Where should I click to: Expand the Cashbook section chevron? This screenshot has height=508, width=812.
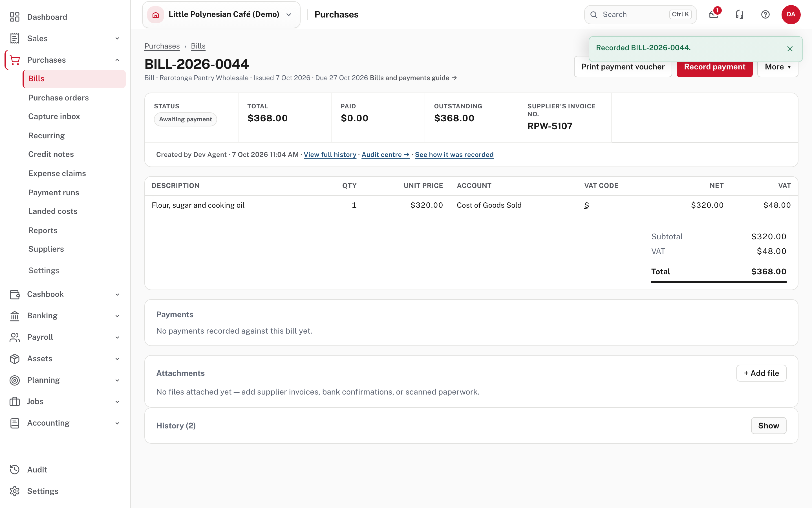(x=117, y=295)
